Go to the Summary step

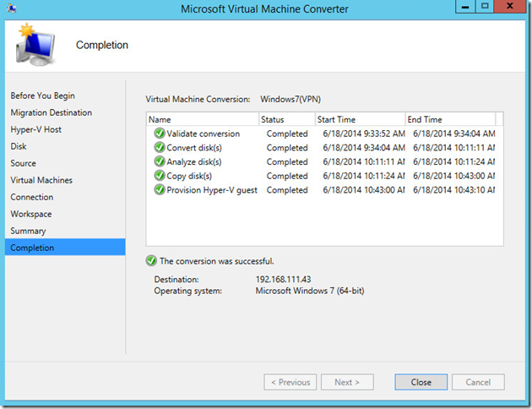(28, 232)
